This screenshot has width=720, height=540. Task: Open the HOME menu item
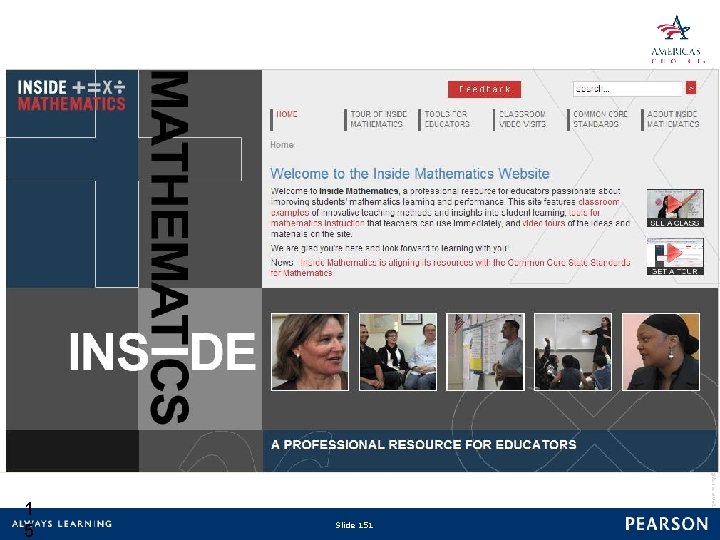(x=287, y=114)
